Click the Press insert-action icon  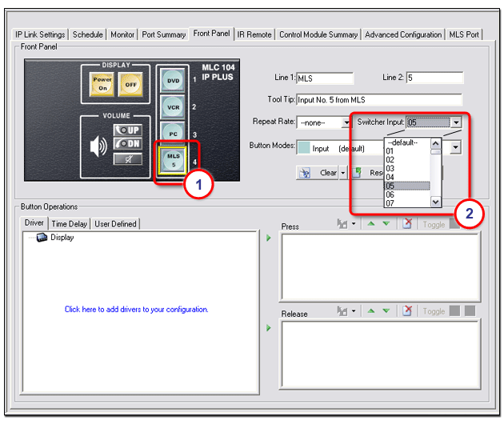pos(342,223)
